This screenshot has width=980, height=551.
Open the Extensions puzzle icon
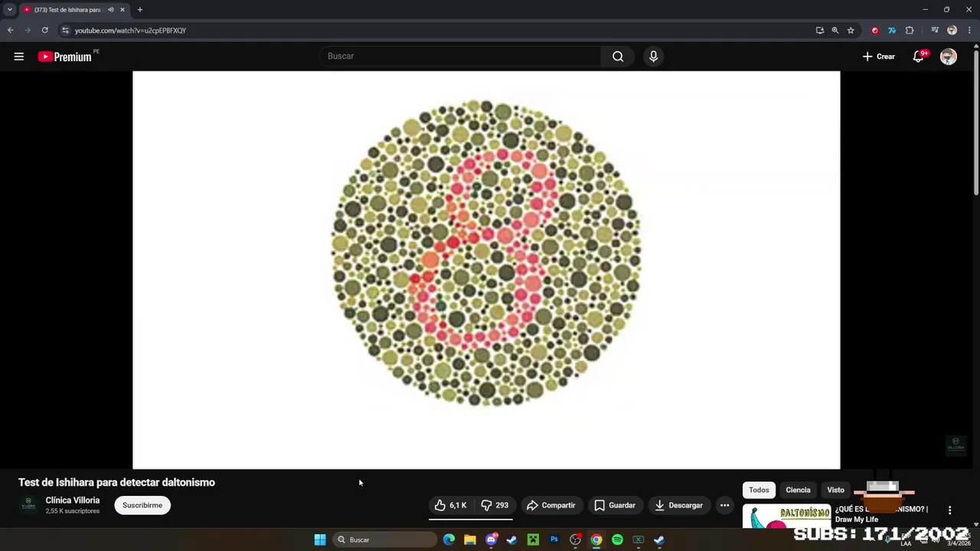pyautogui.click(x=910, y=30)
